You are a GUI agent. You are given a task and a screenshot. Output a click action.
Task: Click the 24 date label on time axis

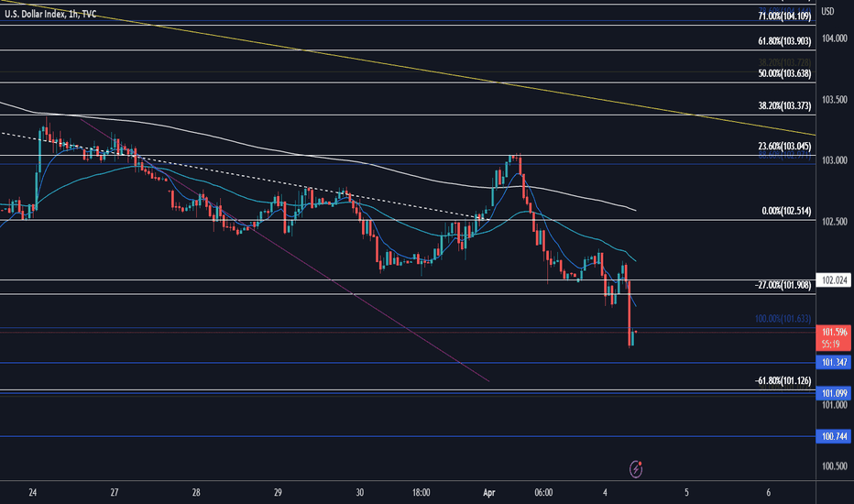(33, 493)
